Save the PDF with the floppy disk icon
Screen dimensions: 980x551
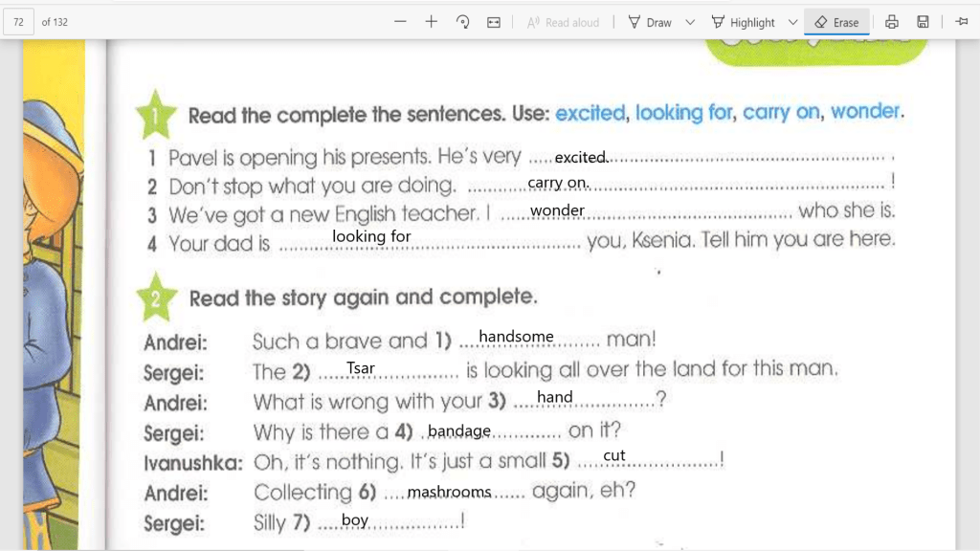(x=923, y=22)
